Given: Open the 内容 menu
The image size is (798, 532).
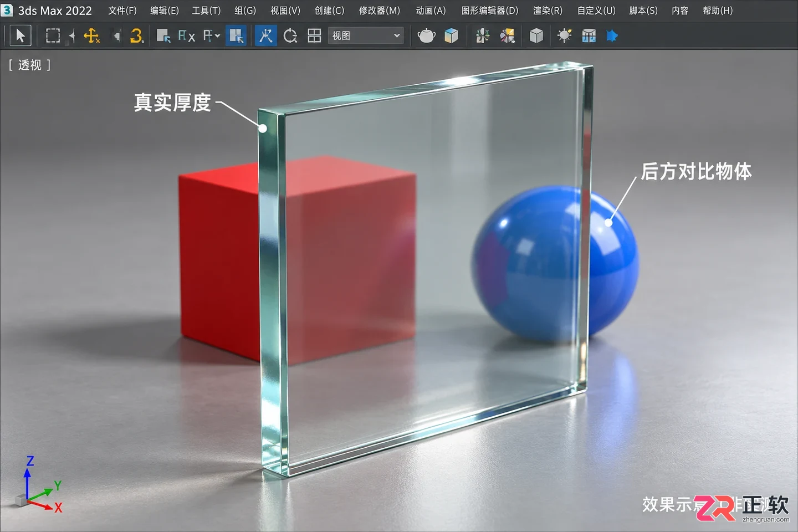Looking at the screenshot, I should pyautogui.click(x=680, y=11).
